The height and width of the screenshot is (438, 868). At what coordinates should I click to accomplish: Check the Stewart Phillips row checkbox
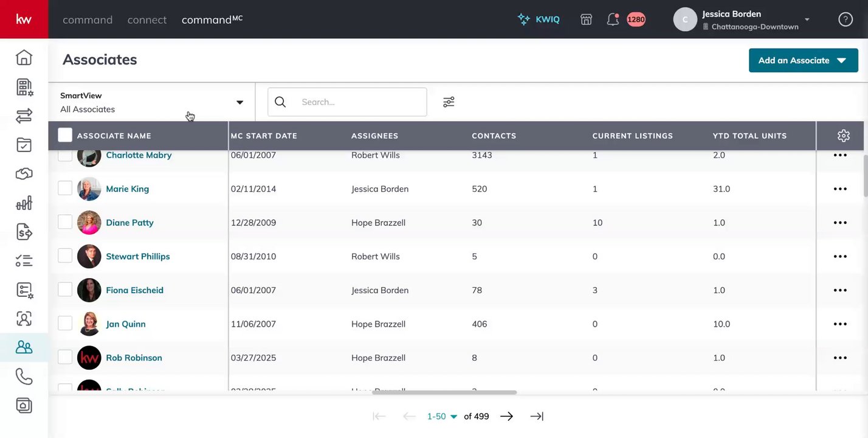tap(65, 255)
